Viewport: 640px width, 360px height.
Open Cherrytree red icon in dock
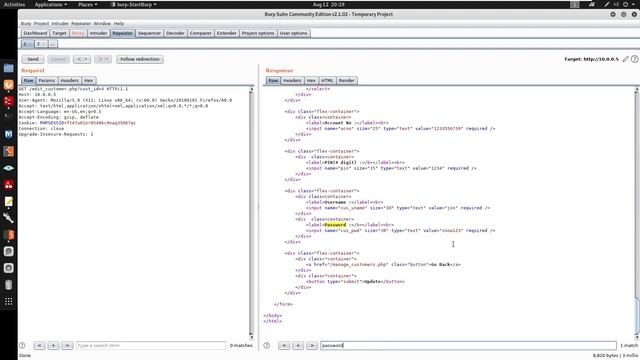click(x=9, y=184)
